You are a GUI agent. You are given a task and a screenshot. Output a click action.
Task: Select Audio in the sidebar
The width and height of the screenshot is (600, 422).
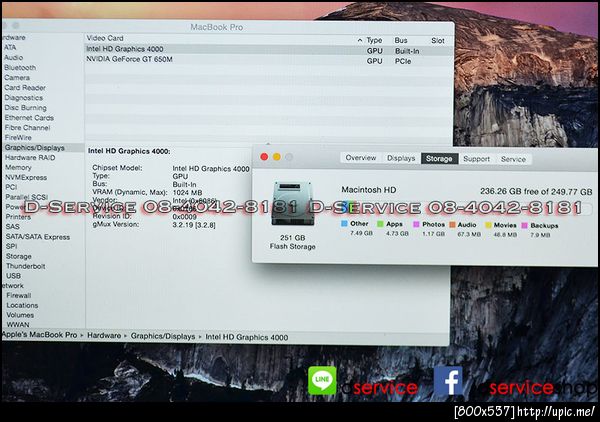(x=13, y=57)
